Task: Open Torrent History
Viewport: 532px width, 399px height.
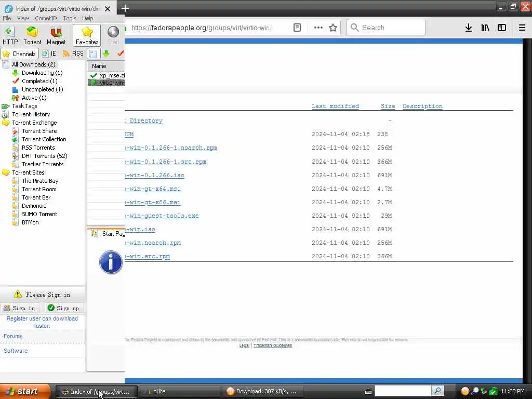Action: [31, 114]
